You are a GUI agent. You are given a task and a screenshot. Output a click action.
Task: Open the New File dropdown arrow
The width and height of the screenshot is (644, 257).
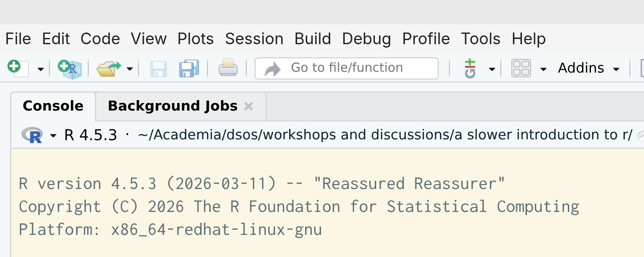pos(41,69)
